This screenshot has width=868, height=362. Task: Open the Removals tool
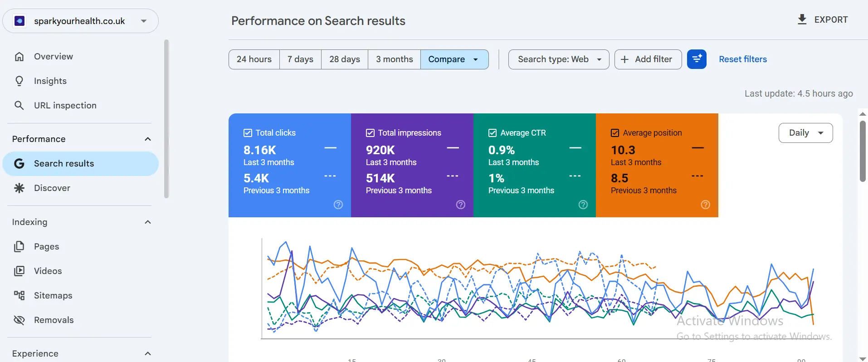pos(81,320)
